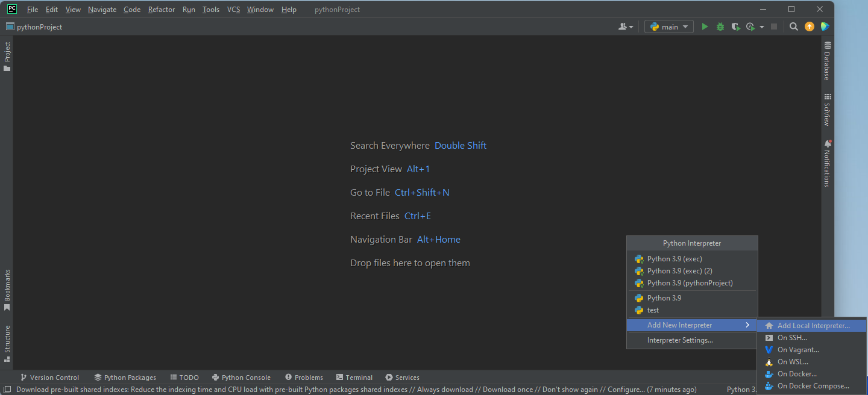The image size is (868, 395).
Task: Select Add Local Interpreter from submenu
Action: pyautogui.click(x=813, y=326)
